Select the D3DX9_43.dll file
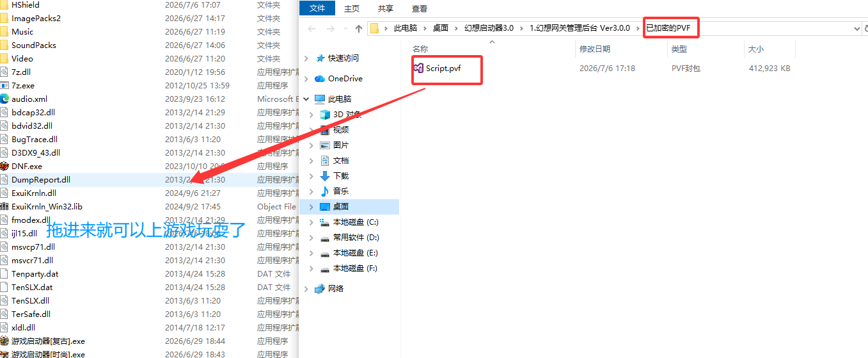Screen dimensions: 868x358 point(36,152)
